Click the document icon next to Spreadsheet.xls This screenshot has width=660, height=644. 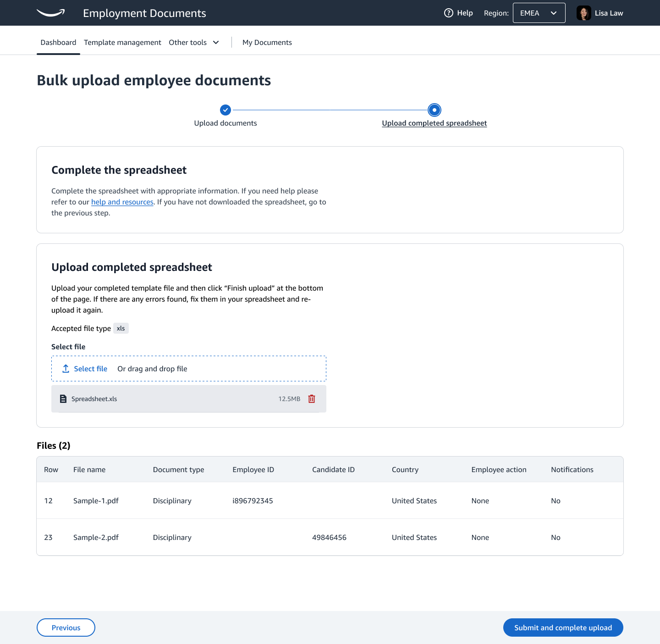pyautogui.click(x=63, y=399)
